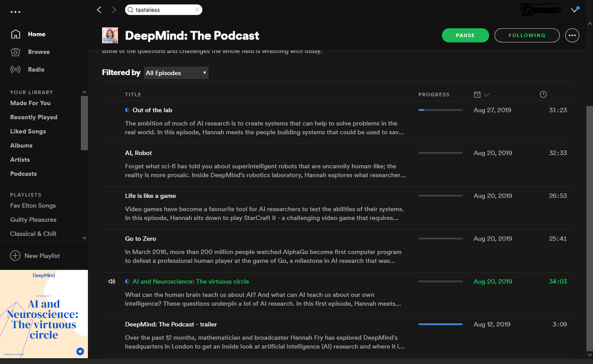Select Browse in the sidebar
The image size is (593, 364).
click(39, 52)
